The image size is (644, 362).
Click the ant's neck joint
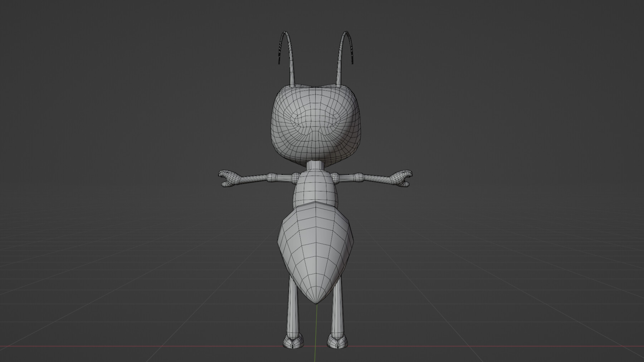click(314, 165)
